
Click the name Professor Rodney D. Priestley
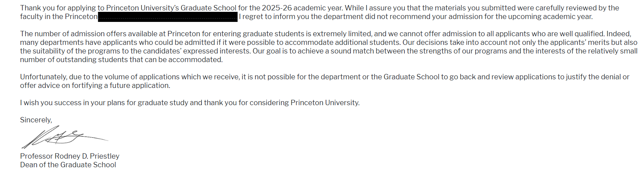click(70, 156)
